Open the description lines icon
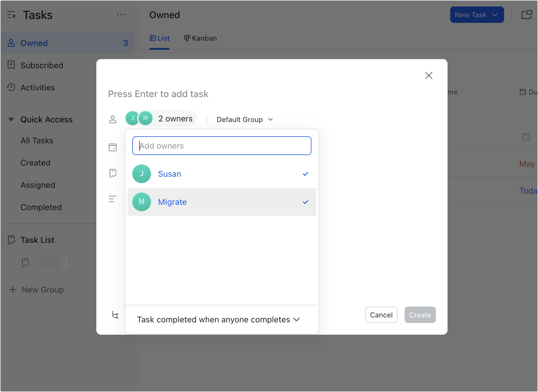 113,199
